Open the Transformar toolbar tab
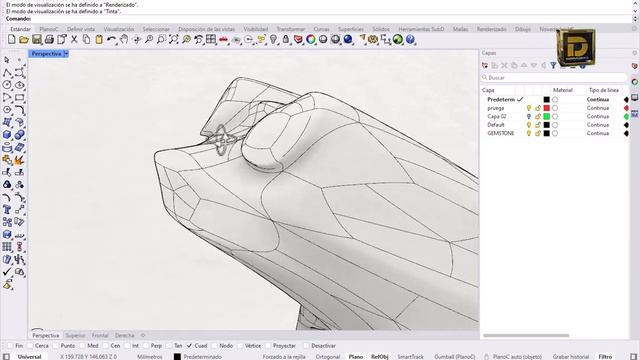Image resolution: width=640 pixels, height=360 pixels. pos(291,29)
